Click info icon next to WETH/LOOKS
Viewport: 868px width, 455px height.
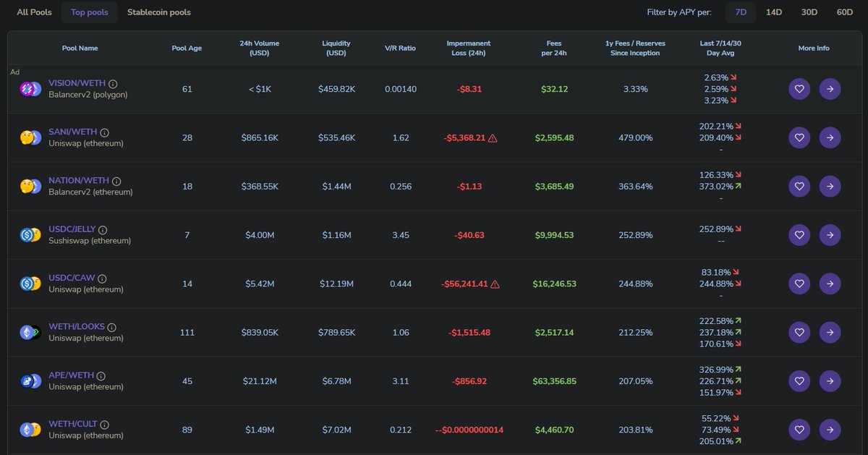pyautogui.click(x=112, y=327)
